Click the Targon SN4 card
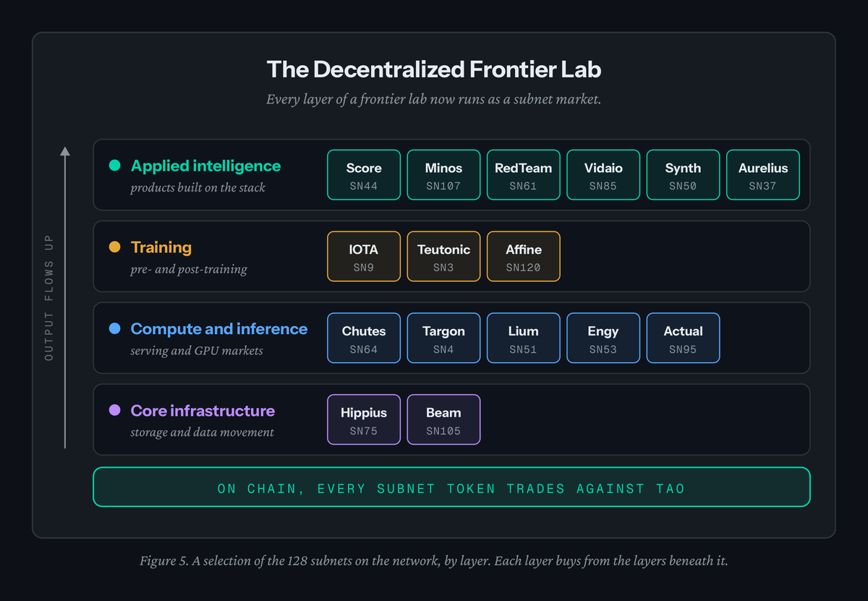 pyautogui.click(x=443, y=338)
